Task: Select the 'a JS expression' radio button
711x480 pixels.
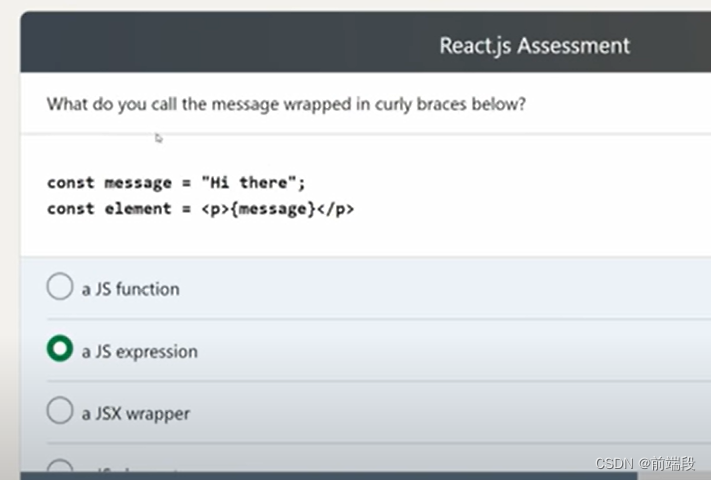Action: point(60,349)
